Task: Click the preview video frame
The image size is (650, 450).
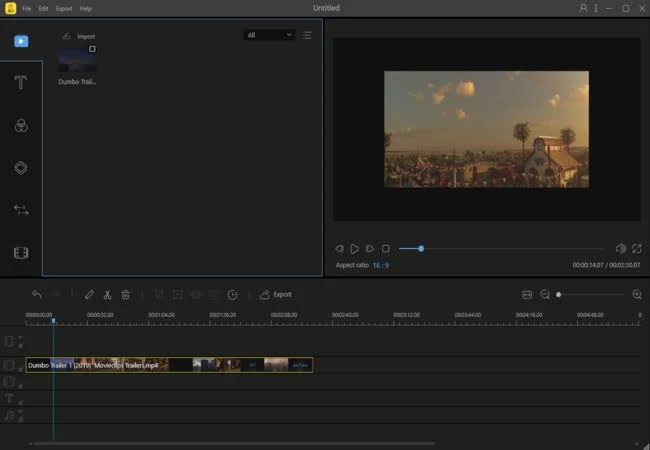Action: pyautogui.click(x=486, y=129)
